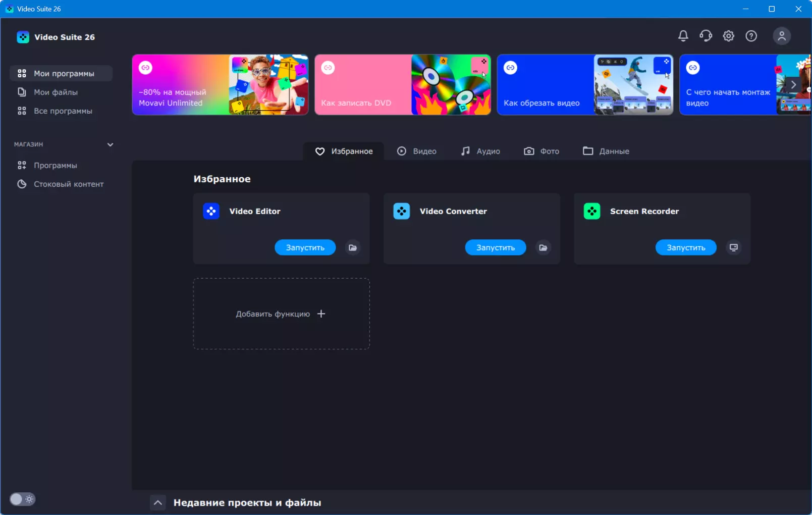The image size is (812, 515).
Task: Click the Недавние проекты и файлы heading
Action: [x=247, y=502]
